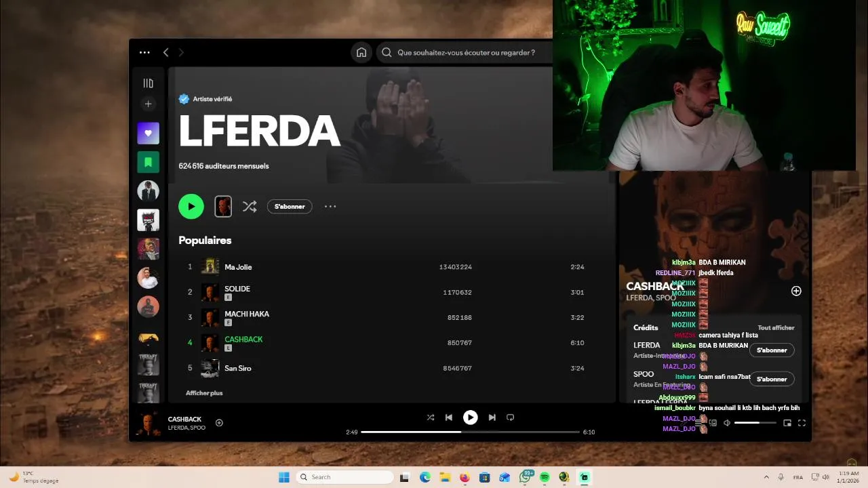868x488 pixels.
Task: Open the Spotify three-dot app menu
Action: click(x=144, y=52)
